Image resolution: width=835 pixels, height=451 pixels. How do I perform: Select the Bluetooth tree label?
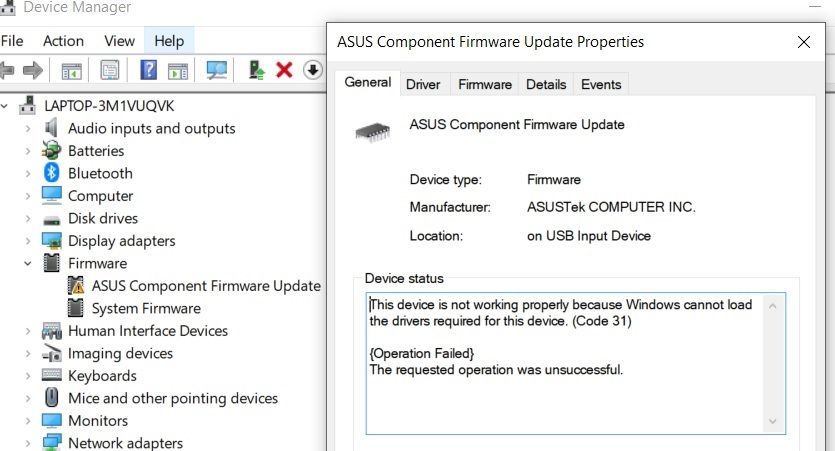(x=100, y=174)
